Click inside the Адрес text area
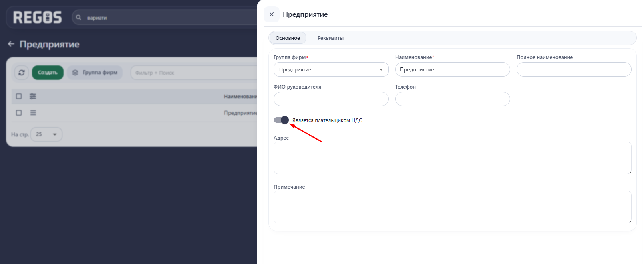This screenshot has width=644, height=264. click(x=452, y=158)
